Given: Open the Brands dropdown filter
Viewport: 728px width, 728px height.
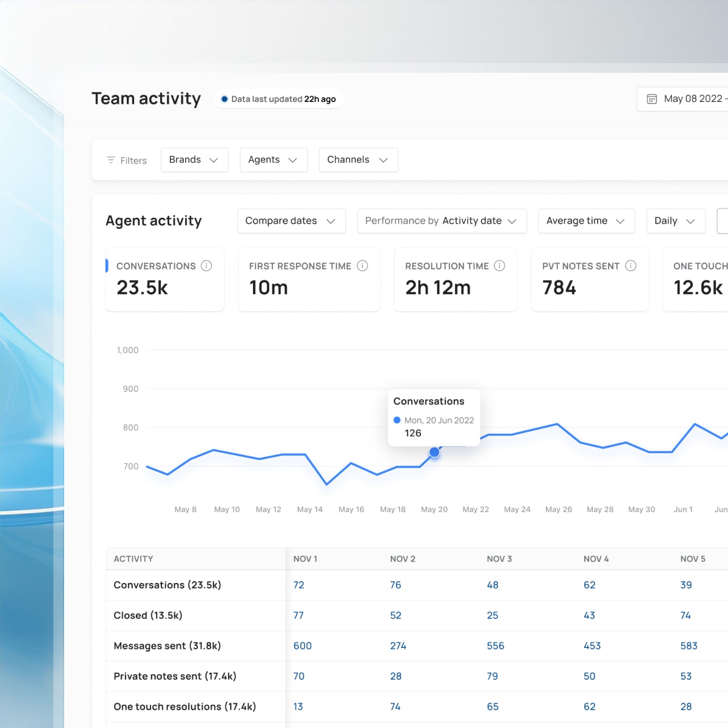Looking at the screenshot, I should tap(195, 160).
